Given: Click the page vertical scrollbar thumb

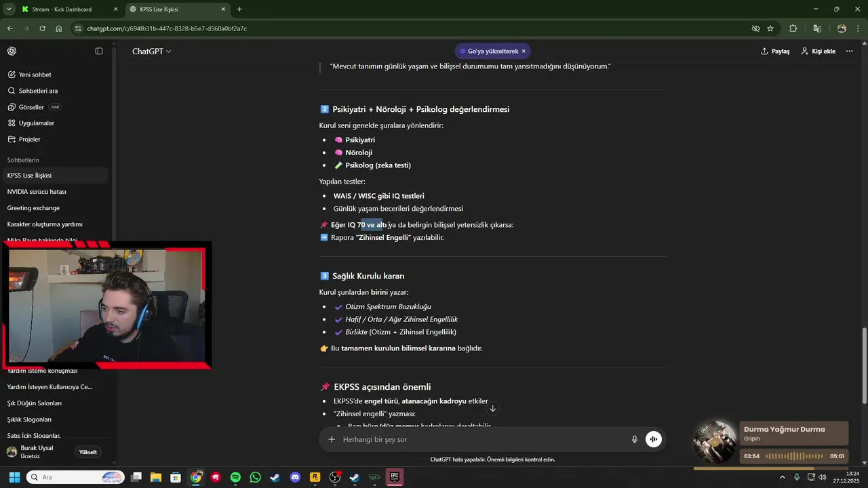Looking at the screenshot, I should [x=864, y=365].
